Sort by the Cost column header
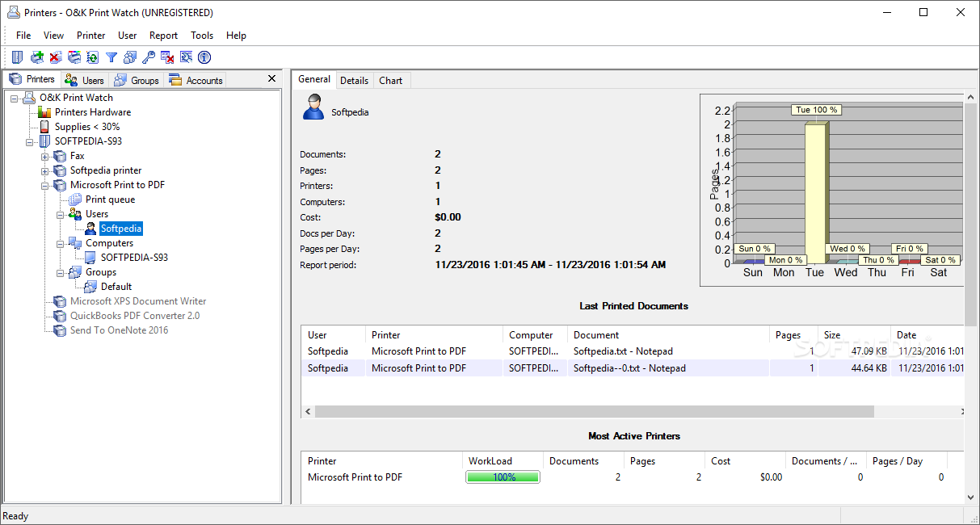The width and height of the screenshot is (980, 525). click(745, 461)
